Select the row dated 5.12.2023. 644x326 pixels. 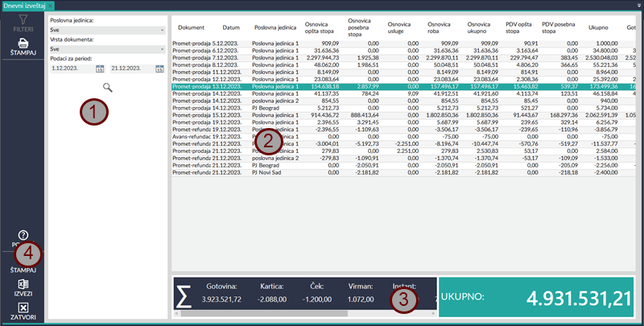[403, 43]
